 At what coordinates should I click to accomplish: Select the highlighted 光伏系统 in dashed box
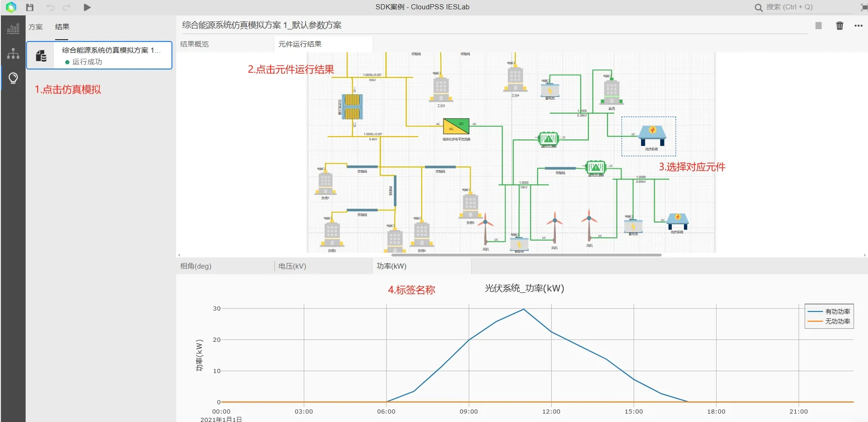point(652,135)
